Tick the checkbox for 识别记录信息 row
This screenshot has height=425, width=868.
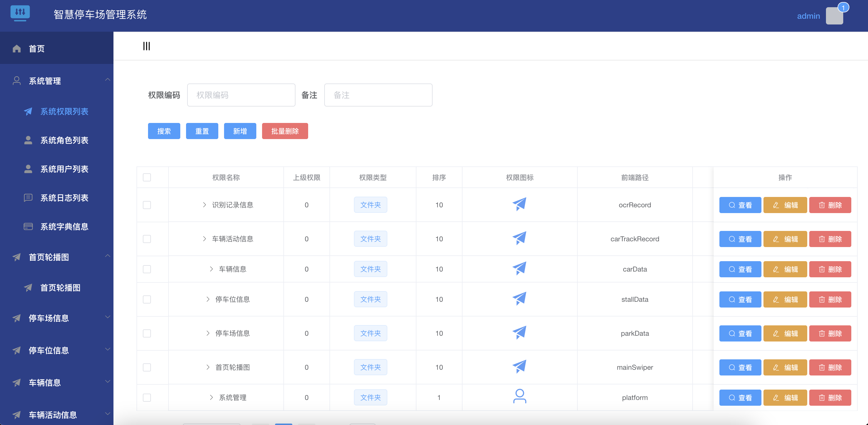point(147,205)
